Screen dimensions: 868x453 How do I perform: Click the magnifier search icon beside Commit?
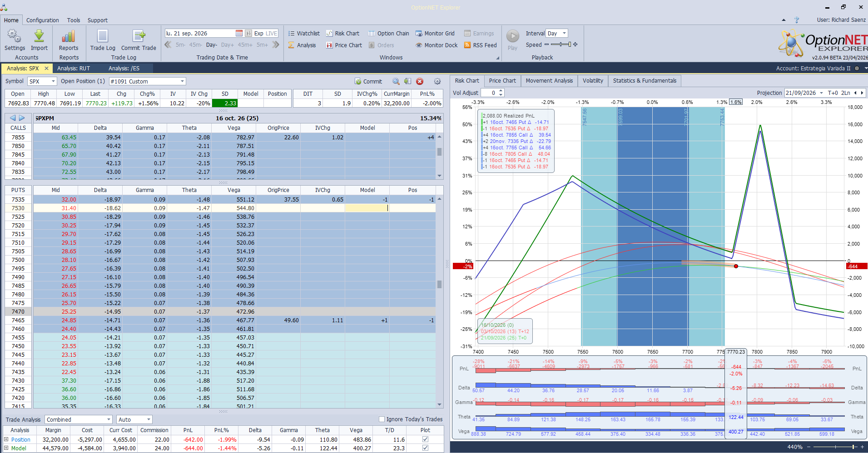click(x=396, y=81)
